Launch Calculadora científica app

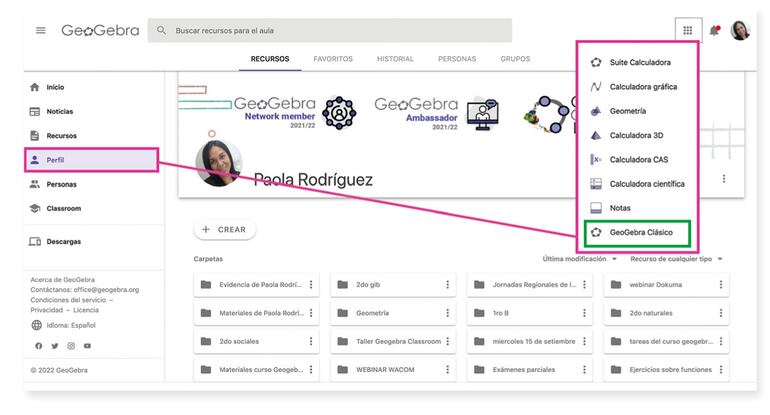(637, 184)
